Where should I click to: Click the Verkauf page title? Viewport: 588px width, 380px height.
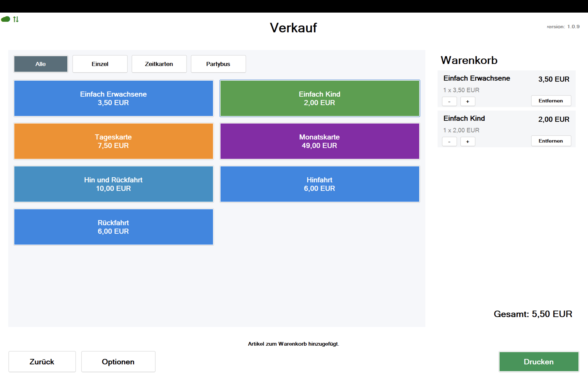[293, 28]
